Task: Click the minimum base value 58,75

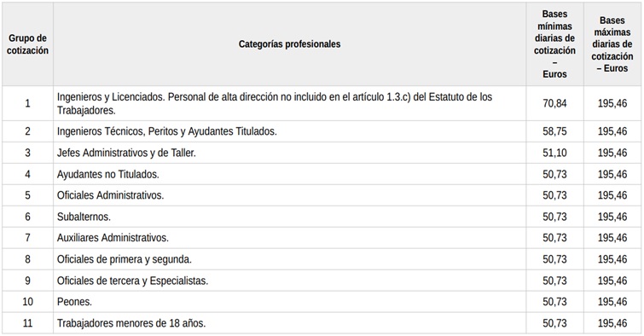Action: pyautogui.click(x=554, y=131)
